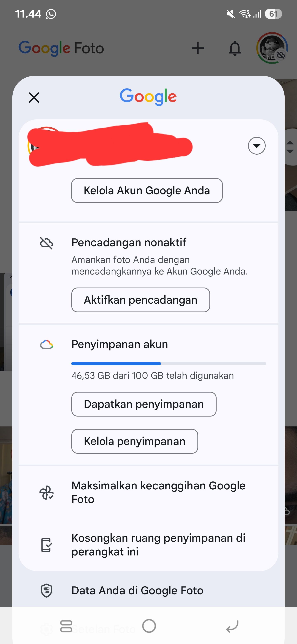
Task: Expand the account switcher chevron
Action: tap(257, 146)
